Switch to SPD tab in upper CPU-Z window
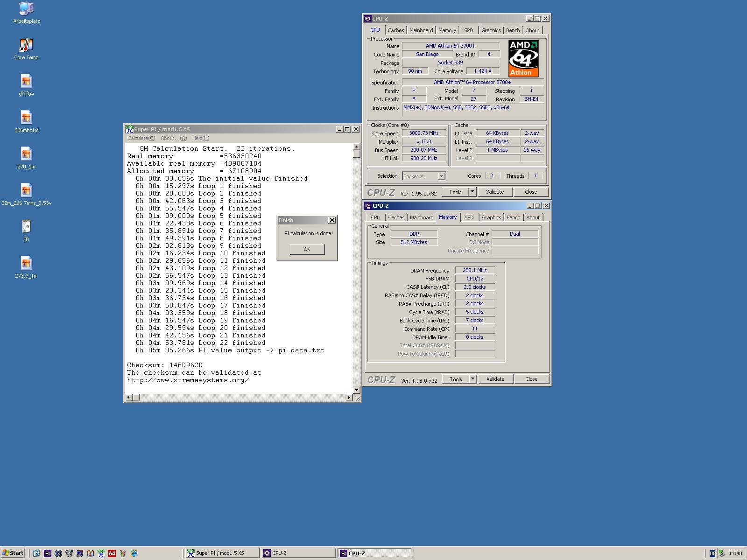This screenshot has height=560, width=747. tap(468, 30)
